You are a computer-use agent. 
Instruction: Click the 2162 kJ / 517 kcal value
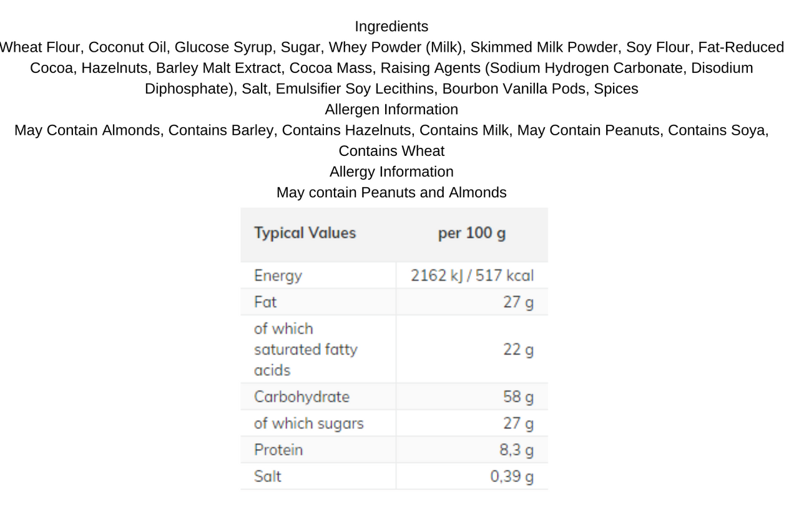pos(472,276)
